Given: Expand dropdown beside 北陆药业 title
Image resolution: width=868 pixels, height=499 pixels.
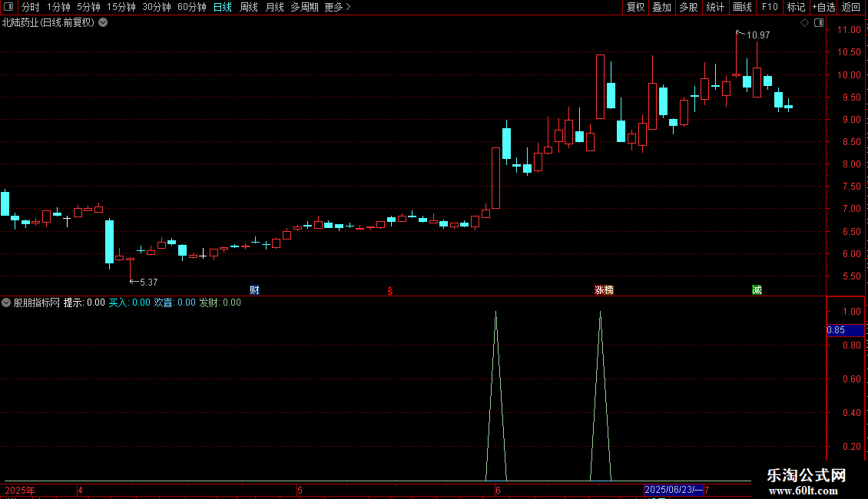Looking at the screenshot, I should click(103, 23).
